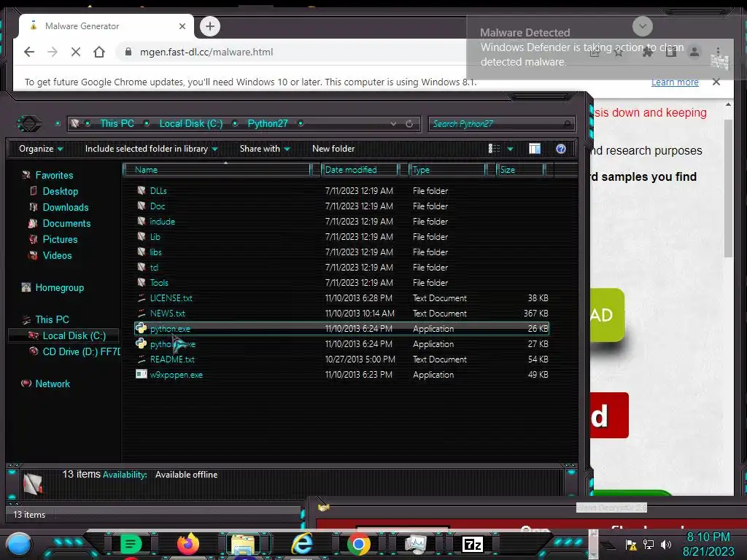Select NEWS.txt file

click(x=167, y=314)
